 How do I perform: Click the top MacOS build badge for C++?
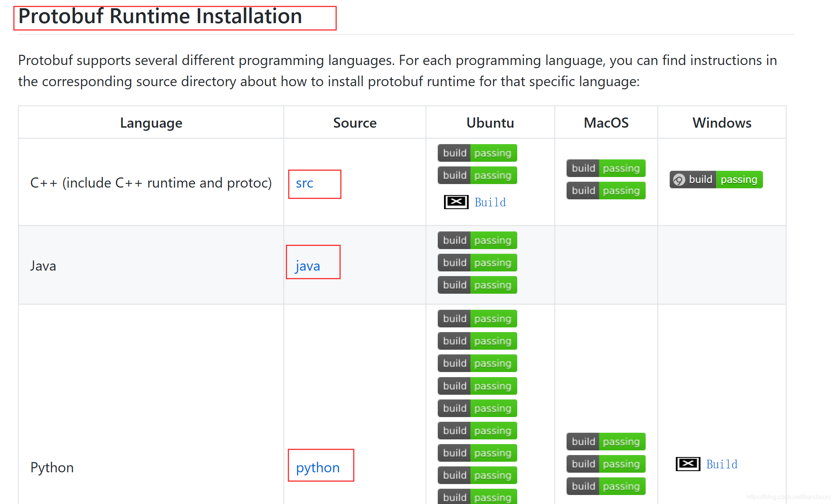(605, 168)
